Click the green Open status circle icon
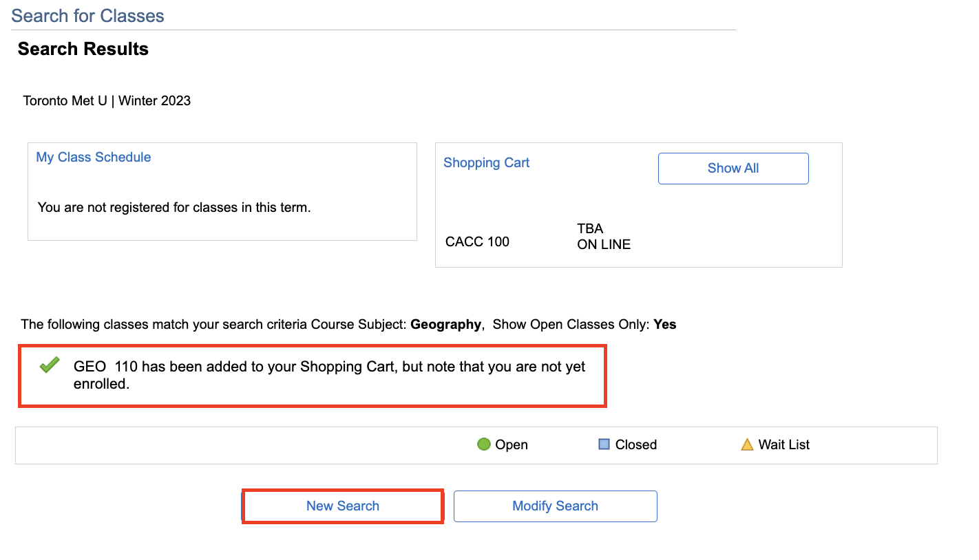This screenshot has width=979, height=560. [483, 444]
